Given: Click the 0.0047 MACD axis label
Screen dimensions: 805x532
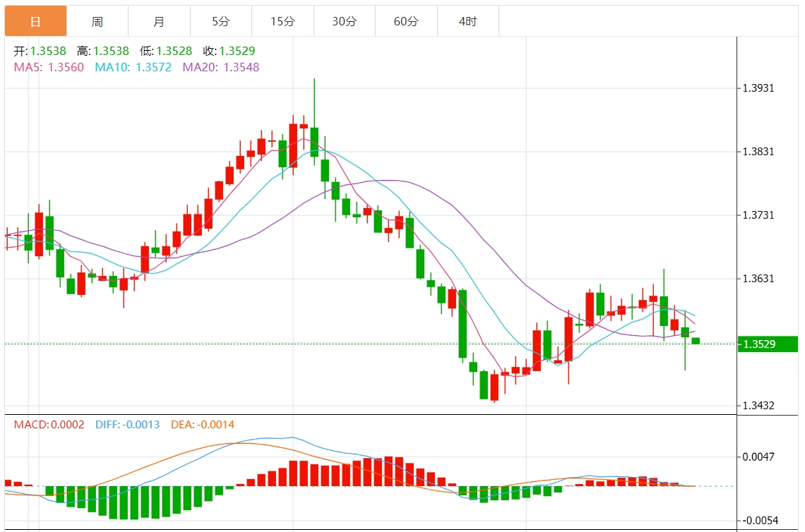Looking at the screenshot, I should click(758, 457).
